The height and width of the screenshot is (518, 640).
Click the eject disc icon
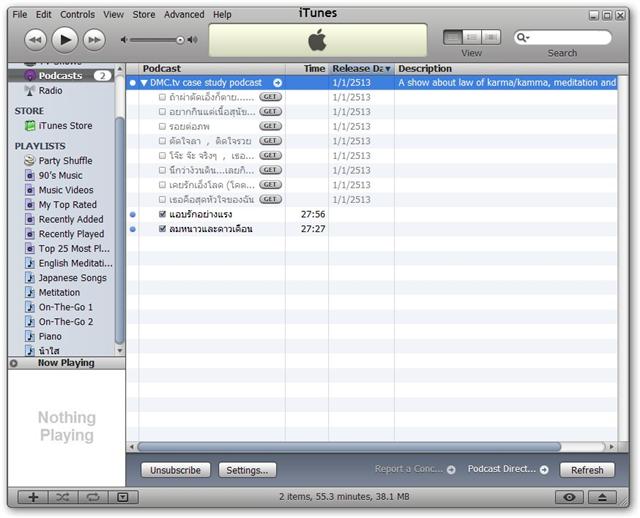click(x=602, y=497)
